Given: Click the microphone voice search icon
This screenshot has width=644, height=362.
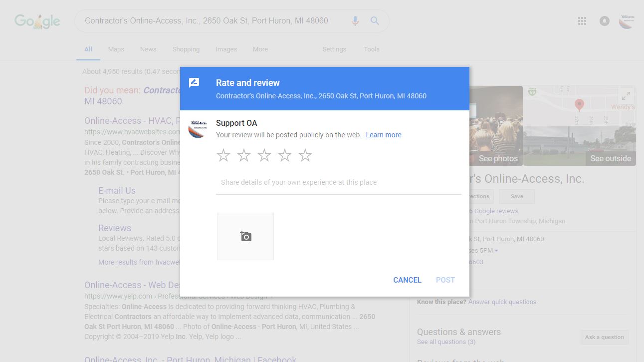Looking at the screenshot, I should point(355,21).
